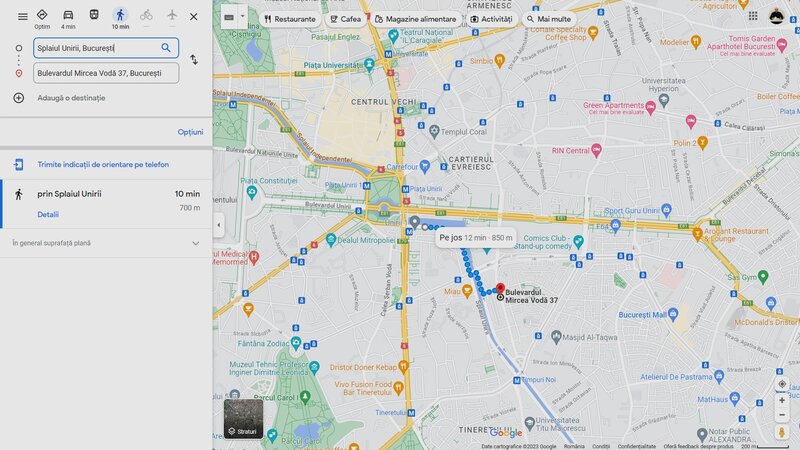Open the main hamburger menu
800x450 pixels.
22,17
